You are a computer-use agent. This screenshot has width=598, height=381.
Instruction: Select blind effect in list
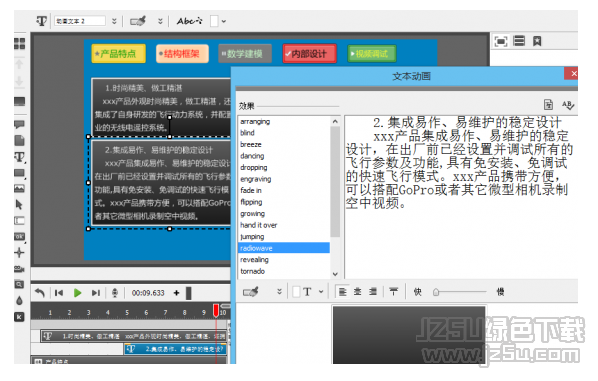click(247, 133)
